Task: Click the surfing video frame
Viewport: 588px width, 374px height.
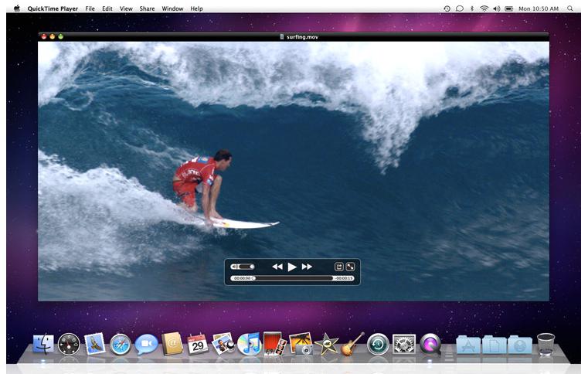Action: [x=294, y=171]
